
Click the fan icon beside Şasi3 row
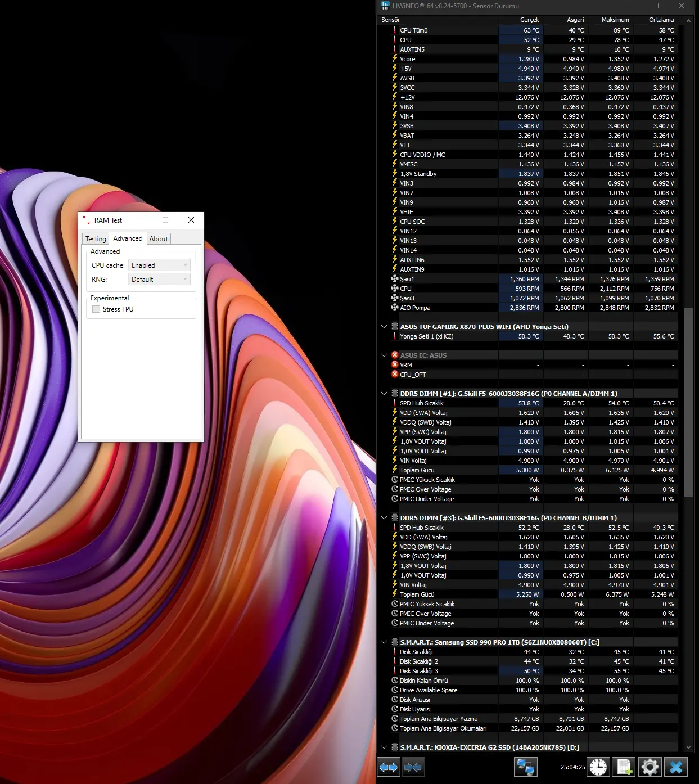click(395, 298)
